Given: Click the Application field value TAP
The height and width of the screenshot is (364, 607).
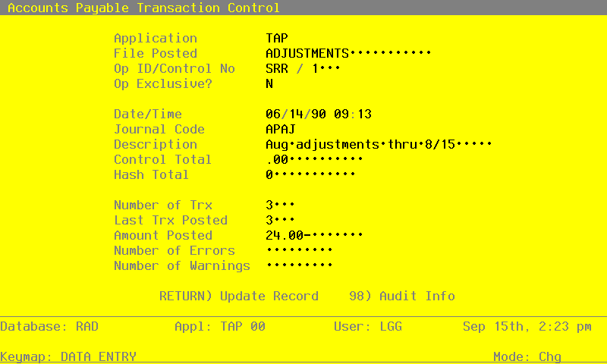Looking at the screenshot, I should [x=277, y=38].
